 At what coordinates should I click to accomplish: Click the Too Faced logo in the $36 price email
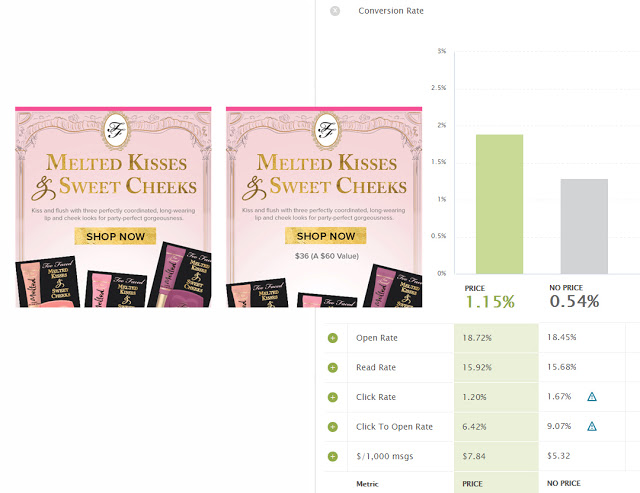coord(327,131)
